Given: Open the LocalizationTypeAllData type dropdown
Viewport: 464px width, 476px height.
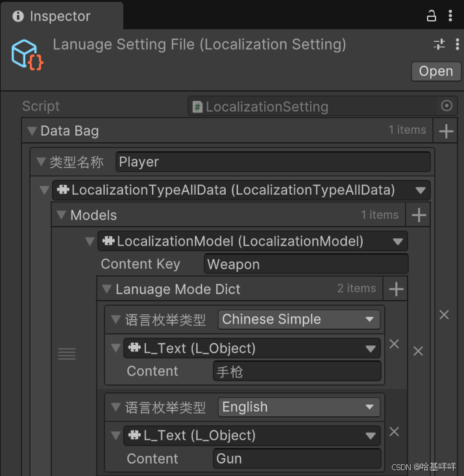Looking at the screenshot, I should (x=241, y=190).
